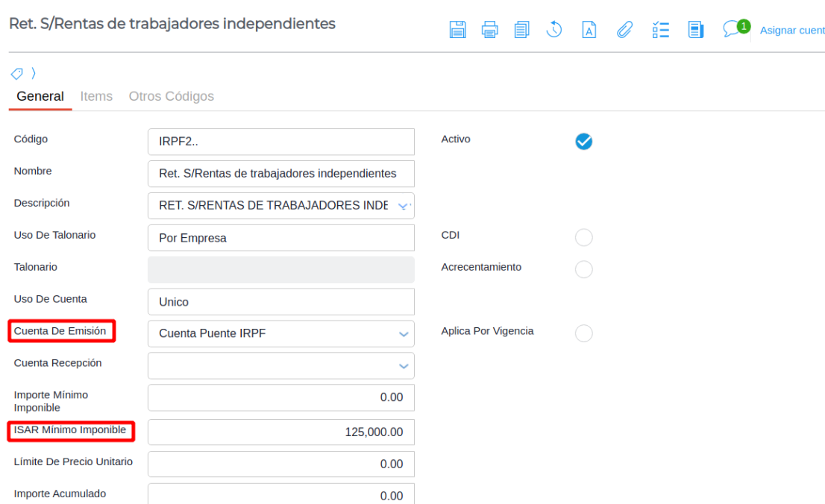Click the ISAR Mínimo Imponible amount field

click(x=280, y=432)
